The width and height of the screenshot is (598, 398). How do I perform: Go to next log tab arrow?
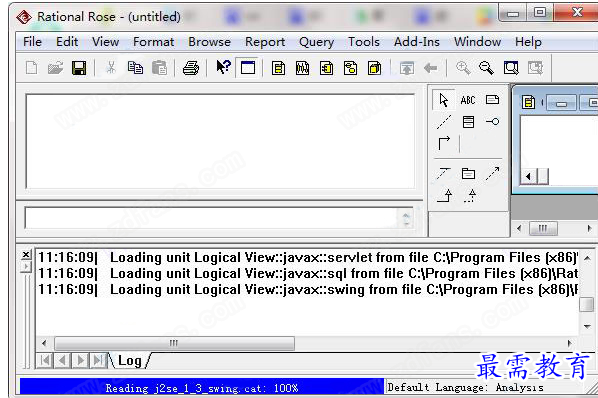point(80,360)
